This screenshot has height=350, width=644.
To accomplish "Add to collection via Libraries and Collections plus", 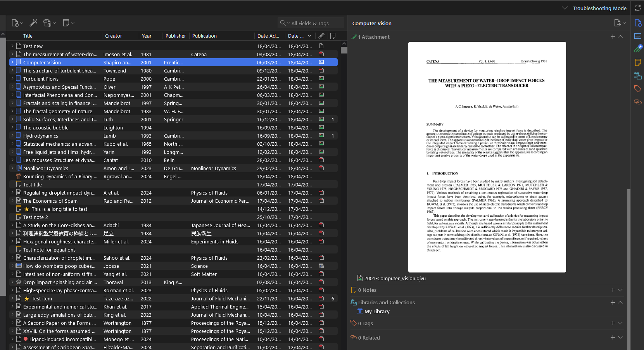I will coord(613,302).
